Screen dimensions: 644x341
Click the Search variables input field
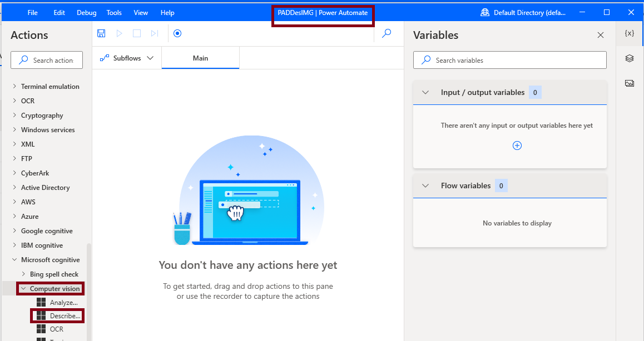click(510, 60)
